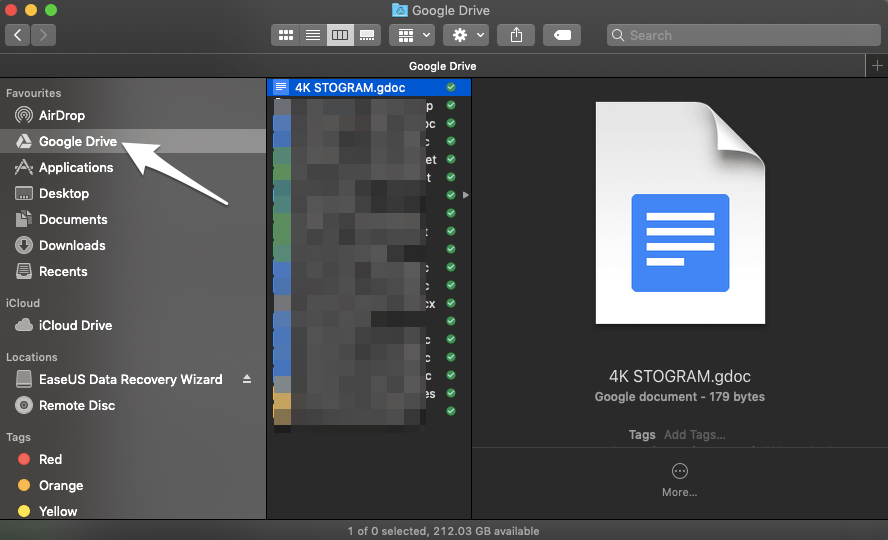Select Google Drive in the sidebar
888x540 pixels.
tap(133, 141)
